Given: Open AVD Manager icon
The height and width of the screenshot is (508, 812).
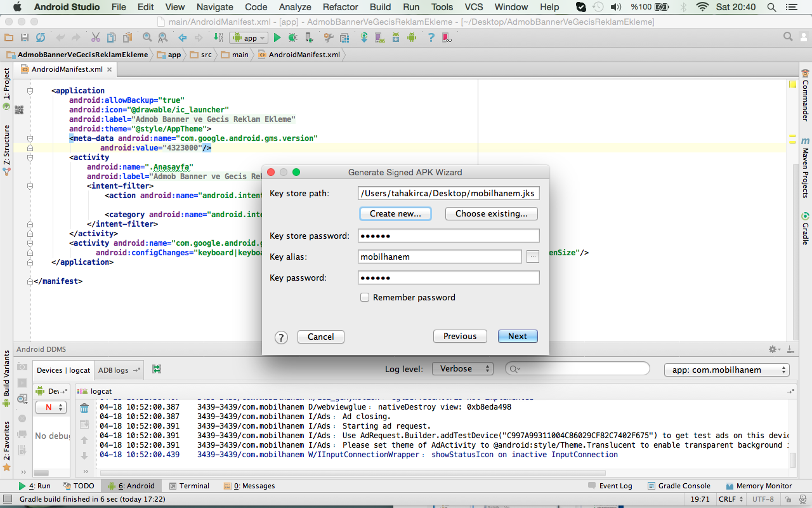Looking at the screenshot, I should pyautogui.click(x=380, y=38).
